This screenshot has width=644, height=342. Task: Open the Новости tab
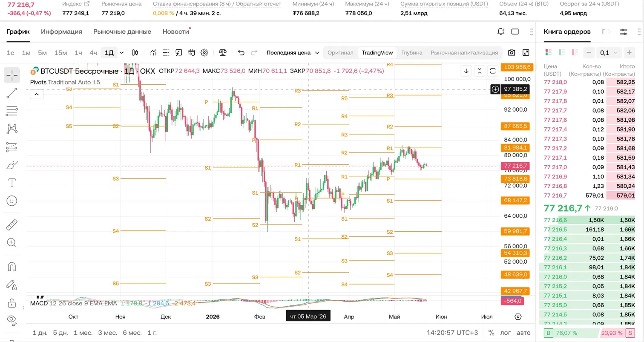[175, 32]
